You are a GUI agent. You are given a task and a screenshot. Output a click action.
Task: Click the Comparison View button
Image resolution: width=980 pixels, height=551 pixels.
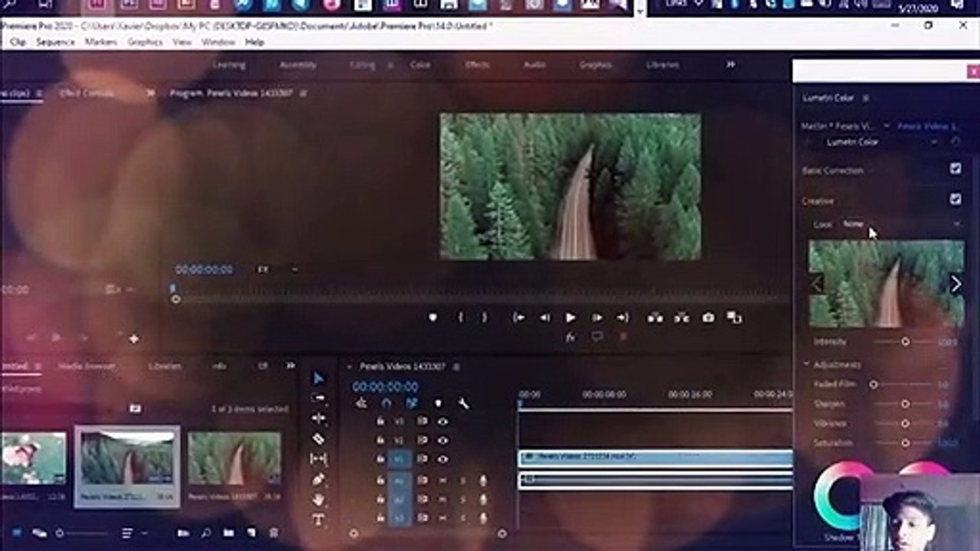click(734, 318)
